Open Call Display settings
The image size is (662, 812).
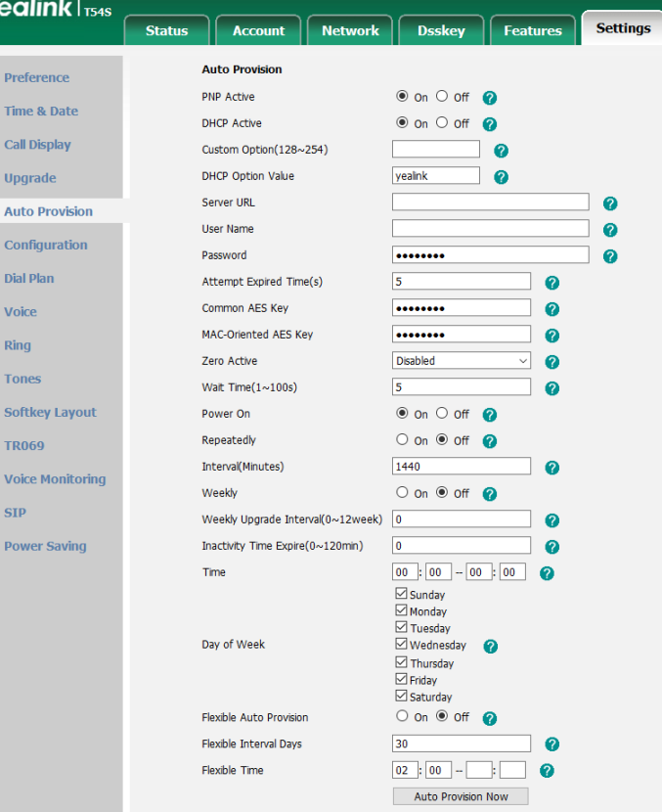pos(37,145)
